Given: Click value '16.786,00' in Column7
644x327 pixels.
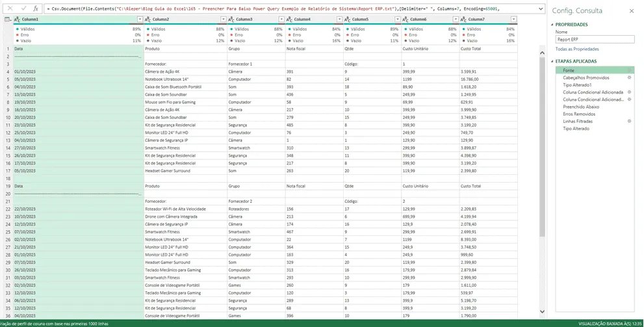Looking at the screenshot, I should [469, 79].
